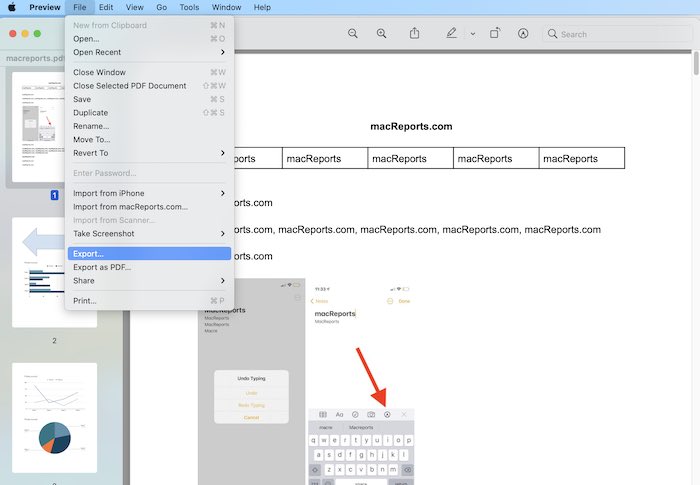Open the Edit menu
700x485 pixels.
coord(106,7)
